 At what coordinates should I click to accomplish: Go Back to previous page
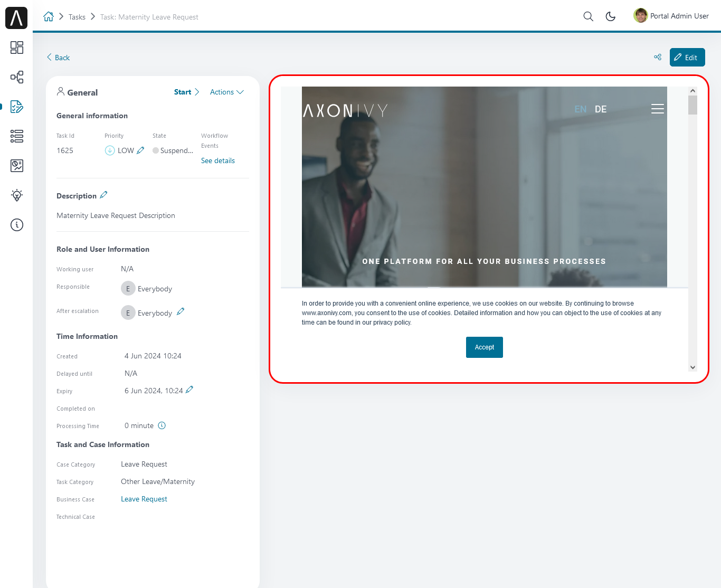click(58, 58)
